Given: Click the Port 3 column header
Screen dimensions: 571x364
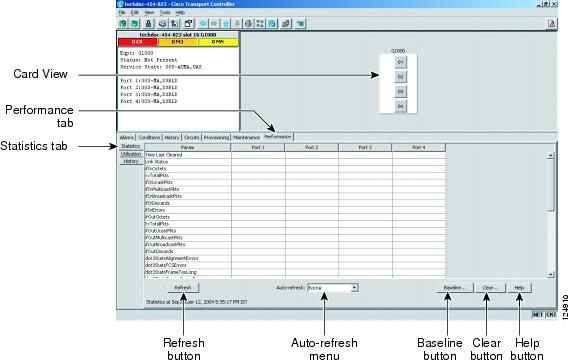Looking at the screenshot, I should (x=365, y=147).
